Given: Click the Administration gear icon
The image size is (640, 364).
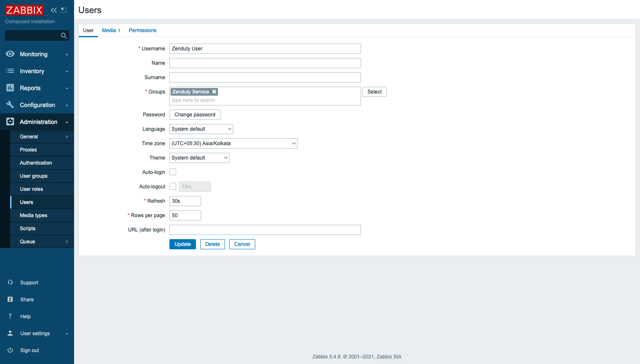Looking at the screenshot, I should 10,121.
